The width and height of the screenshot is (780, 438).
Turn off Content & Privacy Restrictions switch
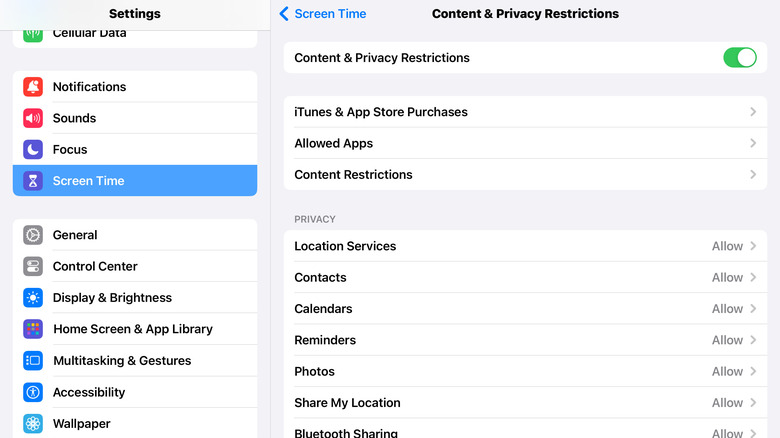[740, 58]
